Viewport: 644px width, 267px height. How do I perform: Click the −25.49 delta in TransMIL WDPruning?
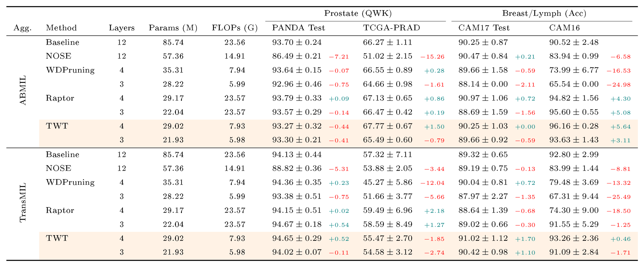coord(619,197)
